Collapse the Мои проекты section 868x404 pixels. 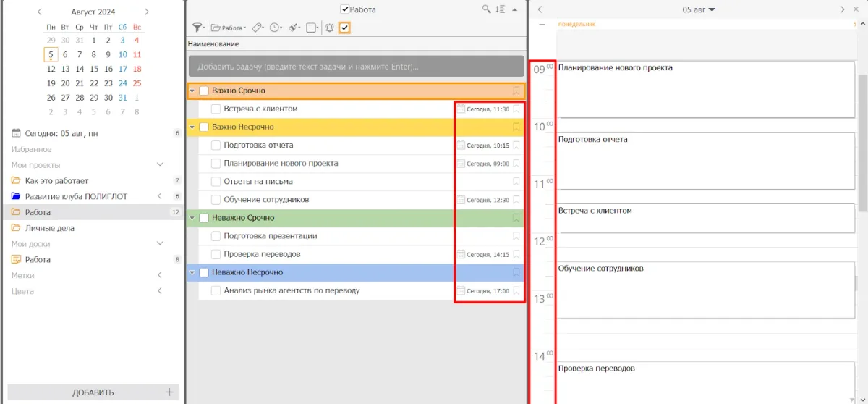tap(161, 165)
